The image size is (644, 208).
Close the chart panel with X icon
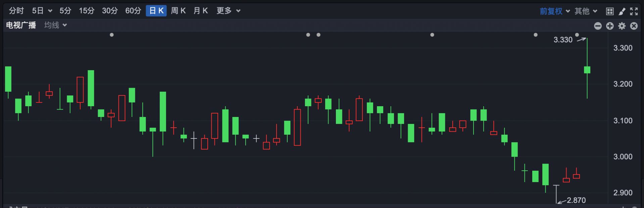(634, 26)
